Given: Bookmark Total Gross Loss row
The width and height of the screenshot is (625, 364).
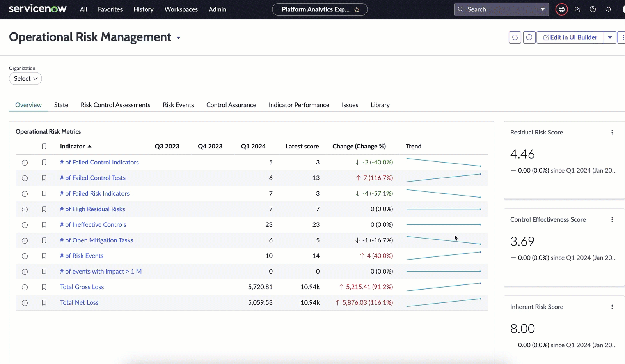Looking at the screenshot, I should [x=44, y=287].
